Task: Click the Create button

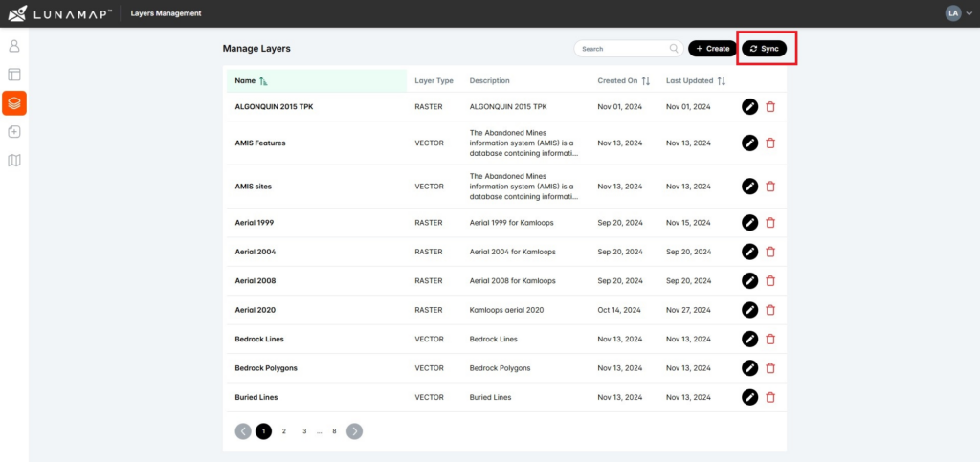Action: pos(712,49)
